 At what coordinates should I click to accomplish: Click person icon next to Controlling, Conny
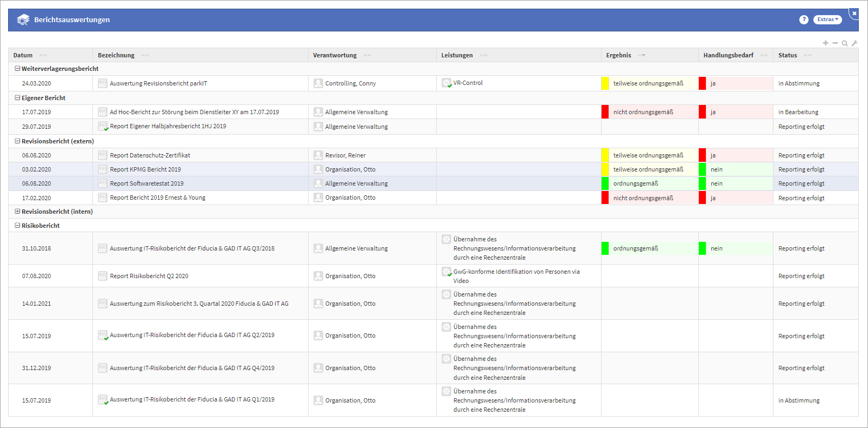pyautogui.click(x=318, y=83)
